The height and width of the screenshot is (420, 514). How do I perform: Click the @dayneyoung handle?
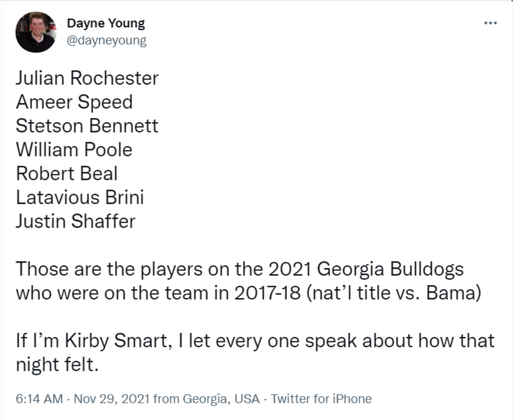106,40
